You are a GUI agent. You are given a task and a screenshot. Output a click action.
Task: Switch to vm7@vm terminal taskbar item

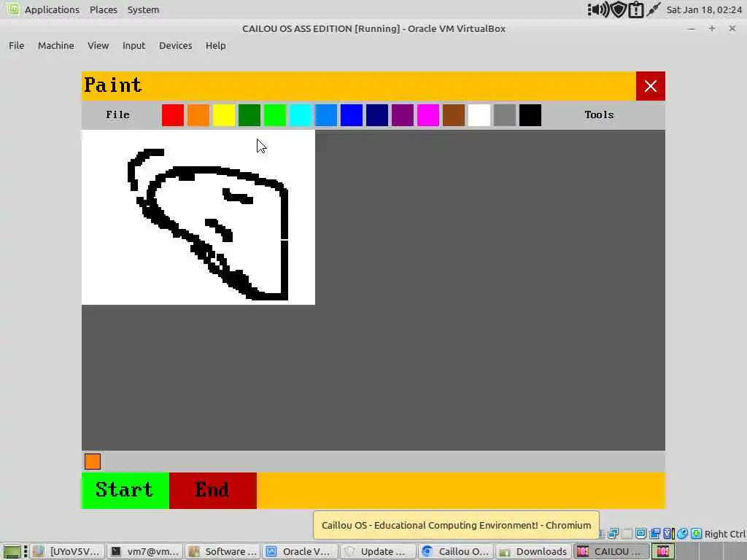pyautogui.click(x=144, y=551)
